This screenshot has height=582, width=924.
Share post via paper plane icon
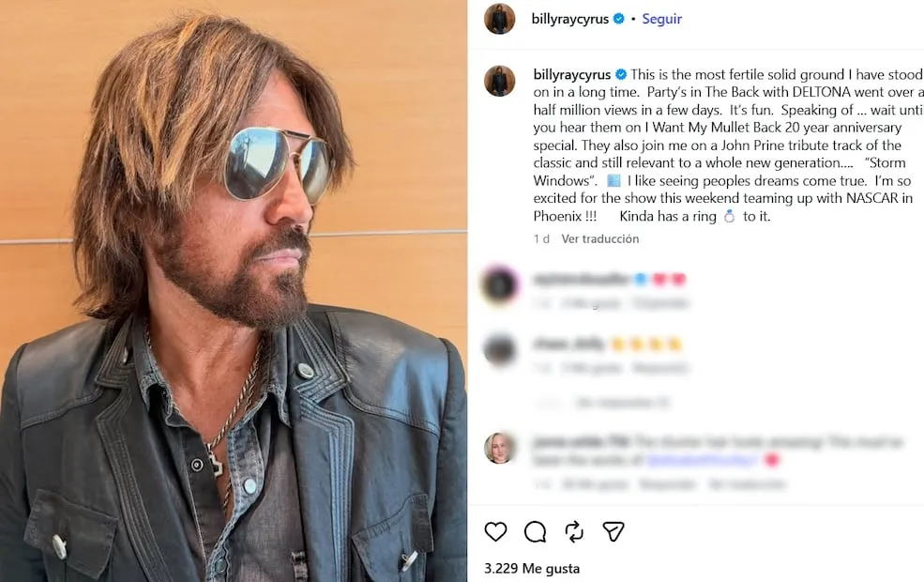[x=613, y=531]
